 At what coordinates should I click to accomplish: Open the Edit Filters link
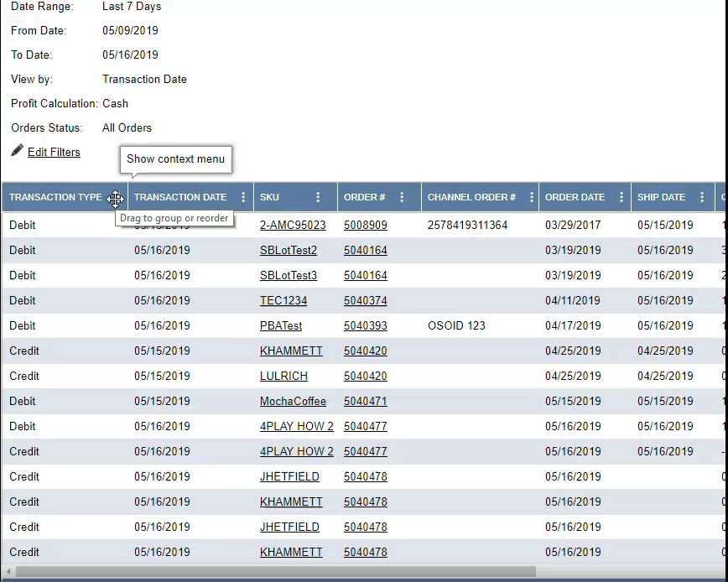point(54,153)
